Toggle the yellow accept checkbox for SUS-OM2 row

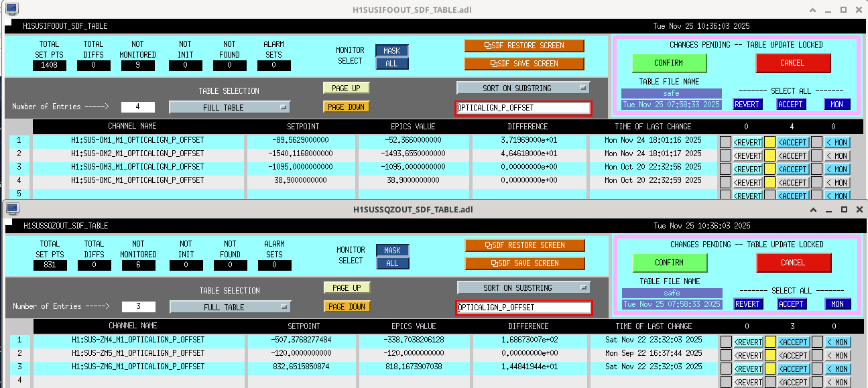[x=770, y=155]
